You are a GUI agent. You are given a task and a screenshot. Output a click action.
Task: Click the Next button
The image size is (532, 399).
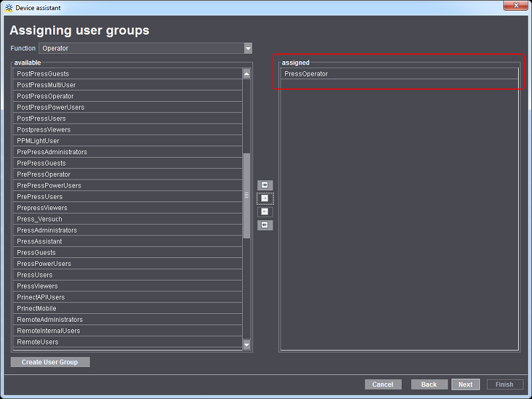465,384
